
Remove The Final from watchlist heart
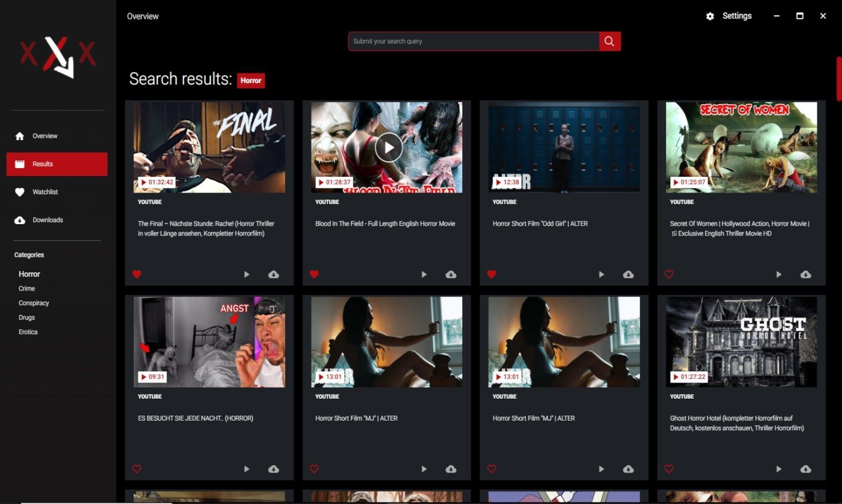click(x=137, y=274)
